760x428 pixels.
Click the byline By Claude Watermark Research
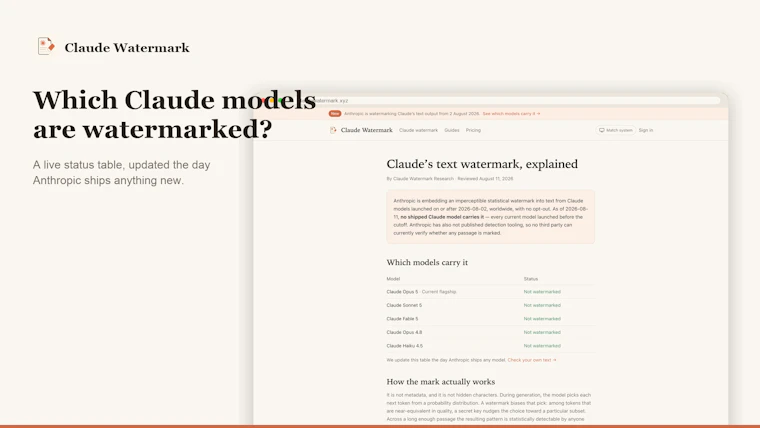tap(420, 178)
